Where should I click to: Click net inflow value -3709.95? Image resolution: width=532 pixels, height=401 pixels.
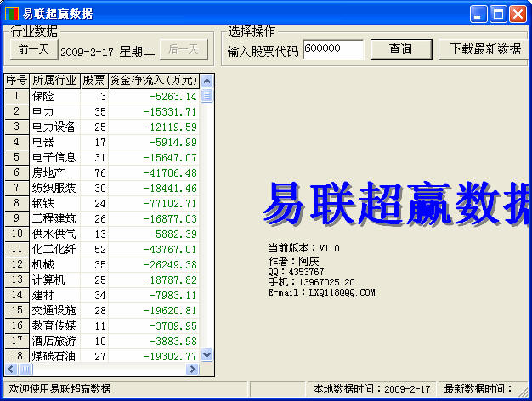point(173,325)
